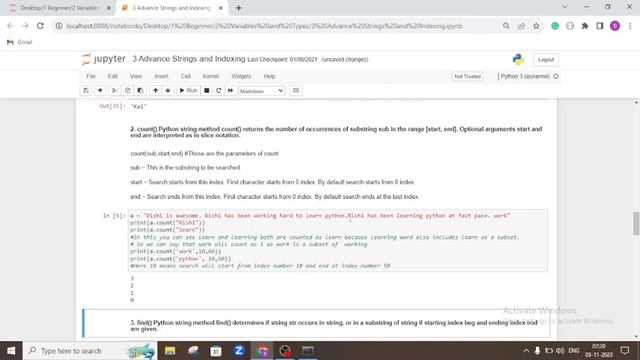Click the Out[35] 'Kal' output text
640x360 pixels.
139,107
